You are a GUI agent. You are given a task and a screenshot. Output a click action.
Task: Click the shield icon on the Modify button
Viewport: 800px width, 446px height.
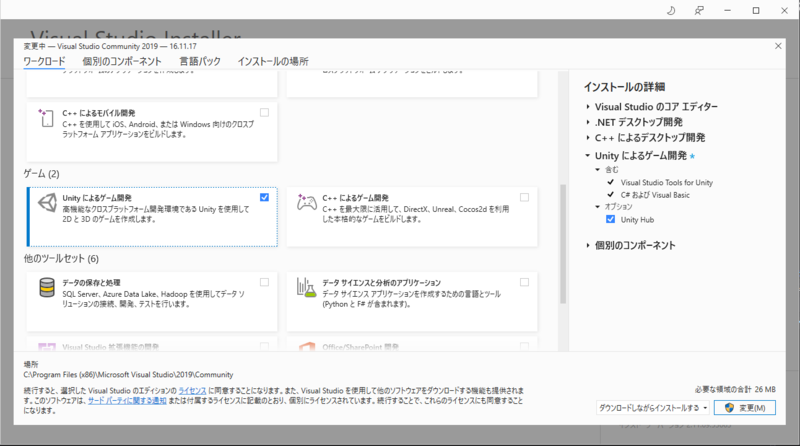click(x=729, y=408)
